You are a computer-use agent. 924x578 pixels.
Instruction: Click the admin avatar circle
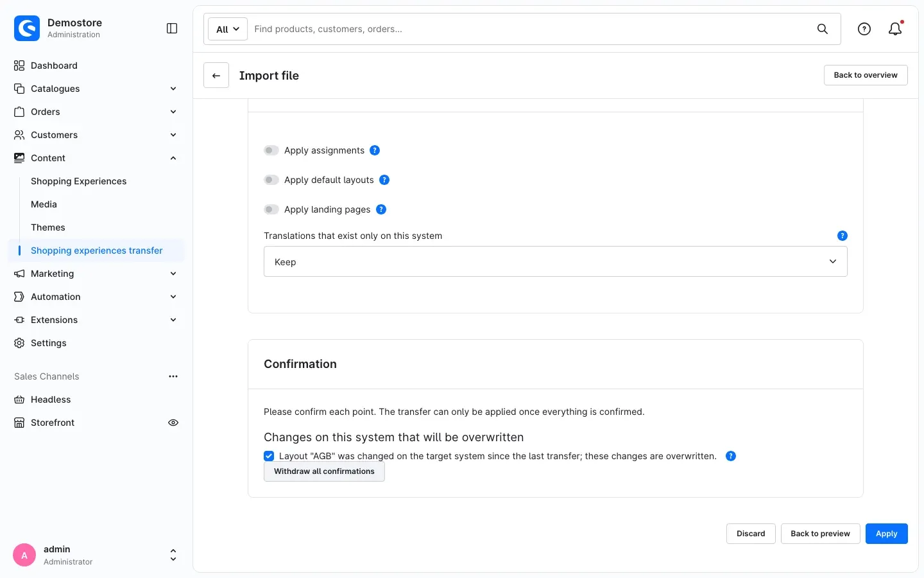tap(24, 556)
